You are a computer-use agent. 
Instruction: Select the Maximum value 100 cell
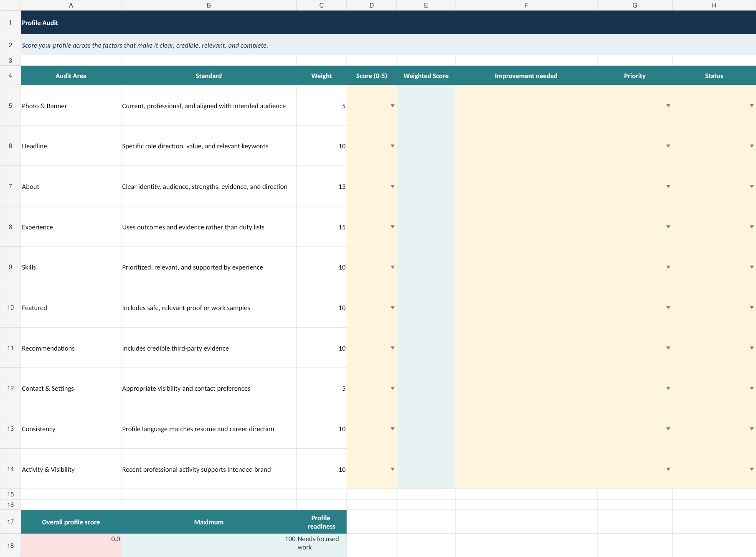tap(209, 545)
